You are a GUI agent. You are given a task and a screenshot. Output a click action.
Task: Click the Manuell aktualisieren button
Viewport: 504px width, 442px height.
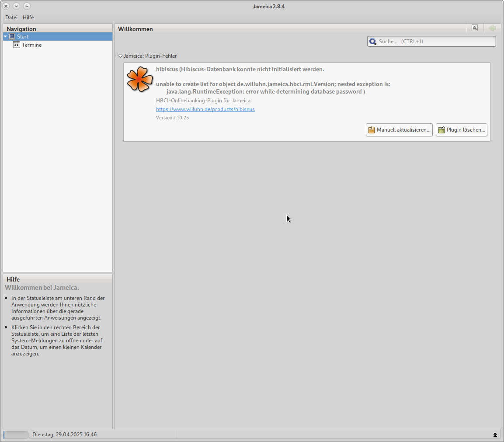(399, 130)
